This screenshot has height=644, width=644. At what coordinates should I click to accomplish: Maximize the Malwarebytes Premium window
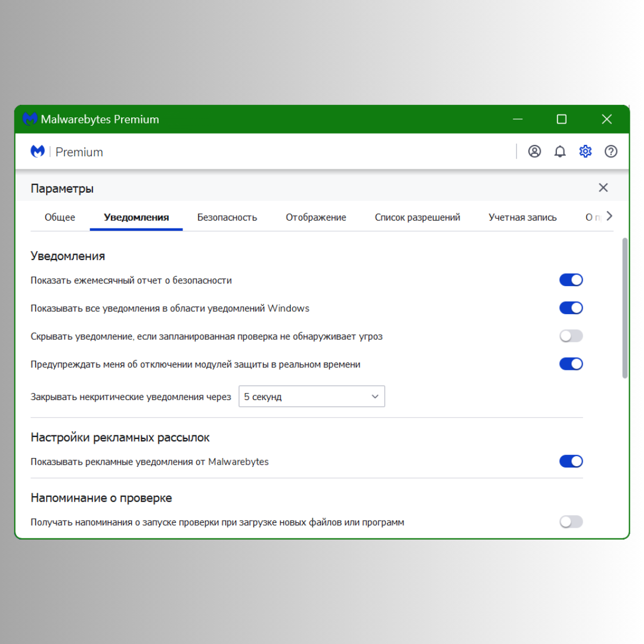(562, 119)
